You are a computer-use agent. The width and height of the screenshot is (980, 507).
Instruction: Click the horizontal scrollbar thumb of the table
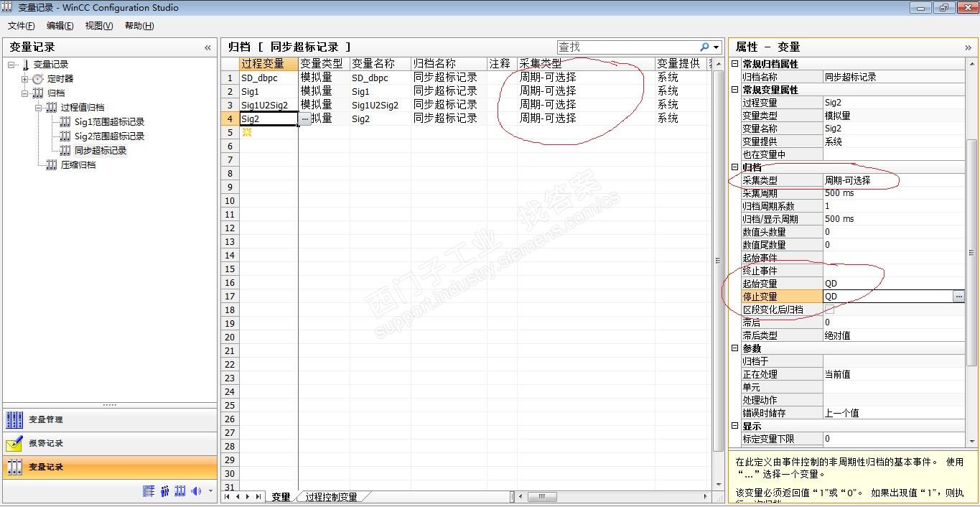coord(542,497)
